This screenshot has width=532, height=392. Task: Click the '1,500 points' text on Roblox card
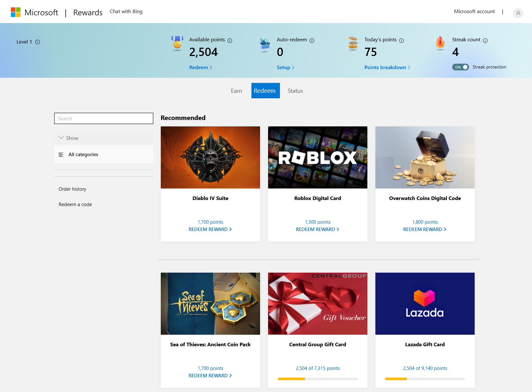(x=318, y=222)
